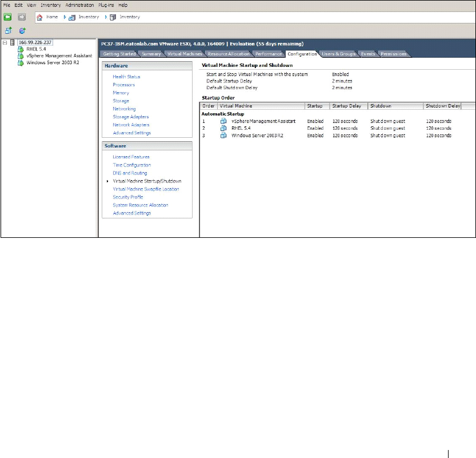
Task: Open breadcrumb arrow before second Inventory
Action: [x=106, y=17]
